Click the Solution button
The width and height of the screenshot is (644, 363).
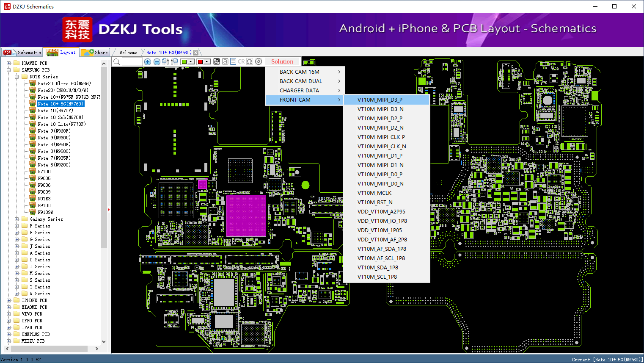[282, 61]
